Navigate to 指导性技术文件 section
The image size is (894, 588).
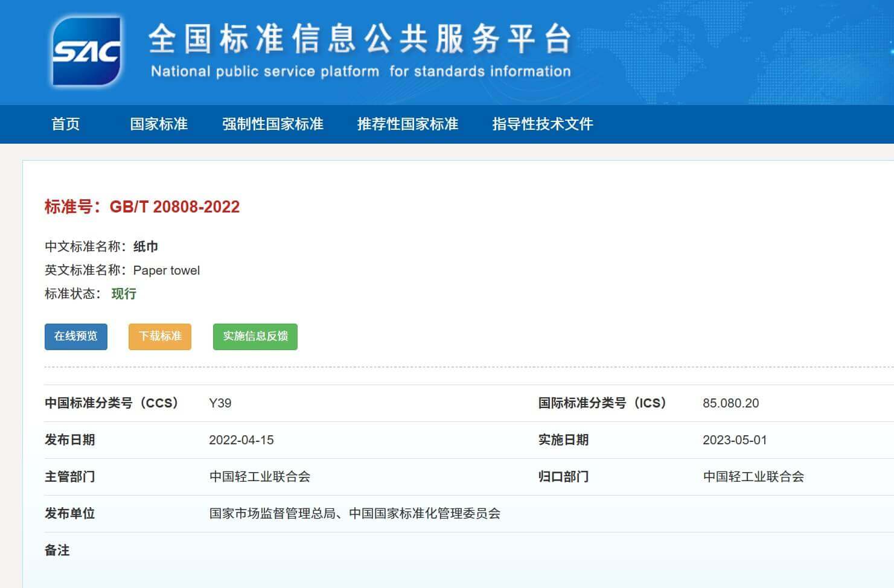[x=542, y=124]
